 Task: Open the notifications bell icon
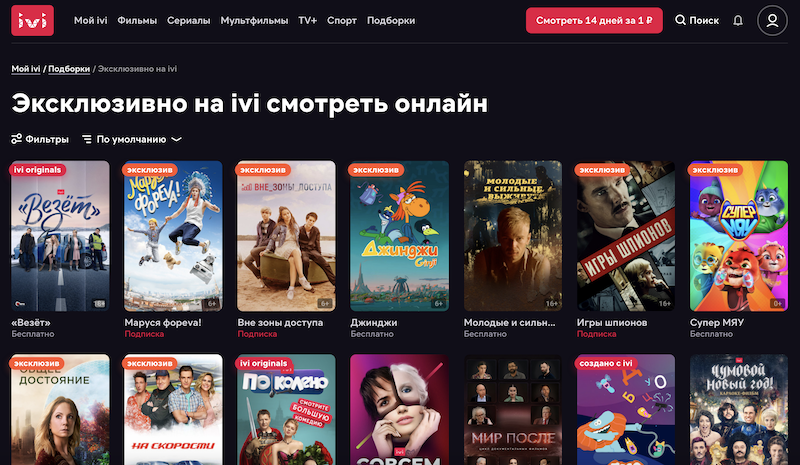coord(738,20)
